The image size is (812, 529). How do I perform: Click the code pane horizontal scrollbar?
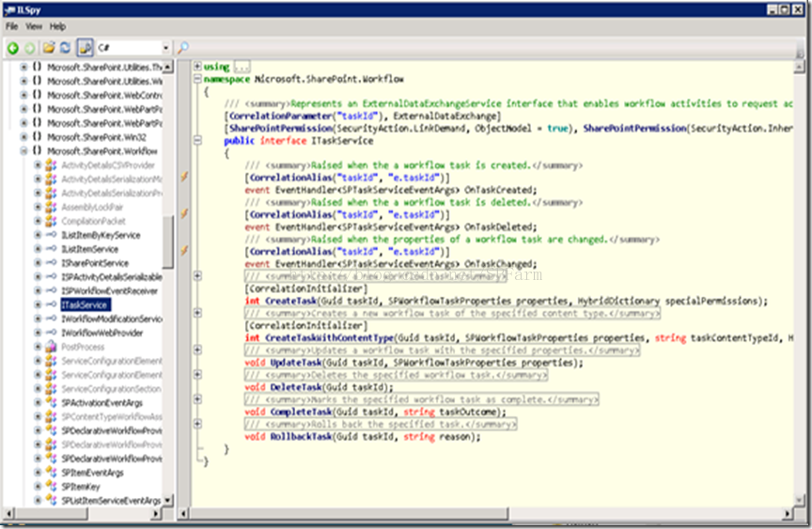tap(349, 513)
